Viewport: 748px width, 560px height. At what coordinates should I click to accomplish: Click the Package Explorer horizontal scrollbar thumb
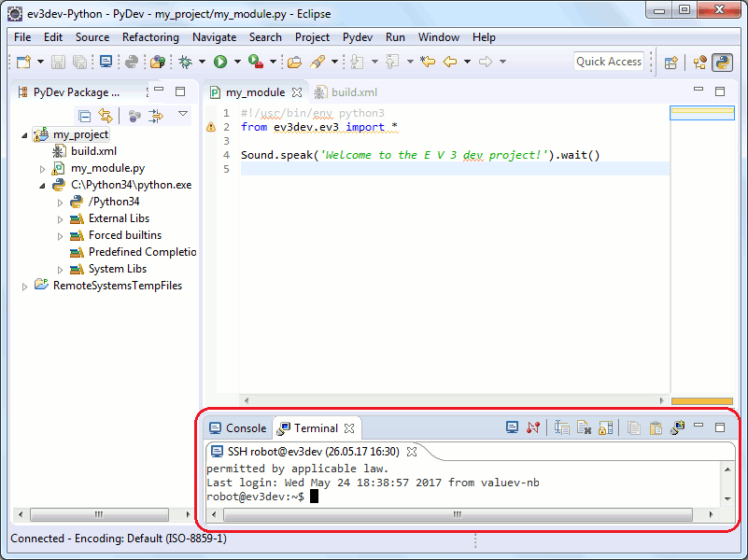pyautogui.click(x=99, y=514)
